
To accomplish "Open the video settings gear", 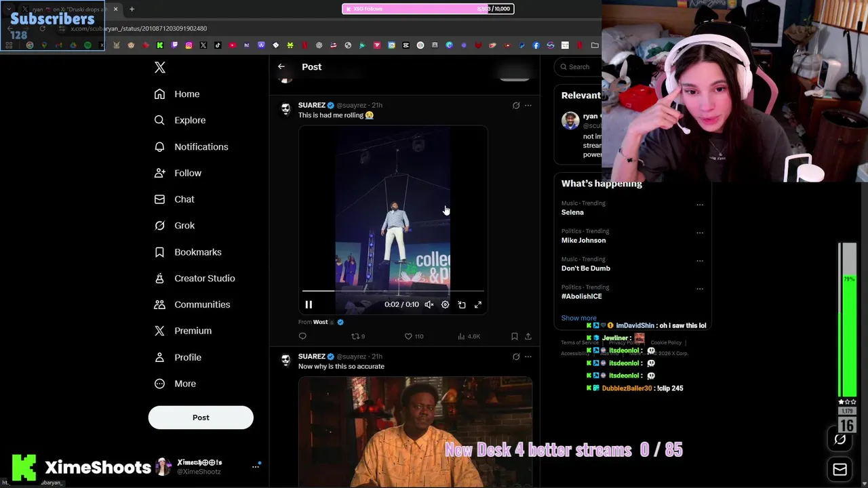I will pyautogui.click(x=446, y=305).
